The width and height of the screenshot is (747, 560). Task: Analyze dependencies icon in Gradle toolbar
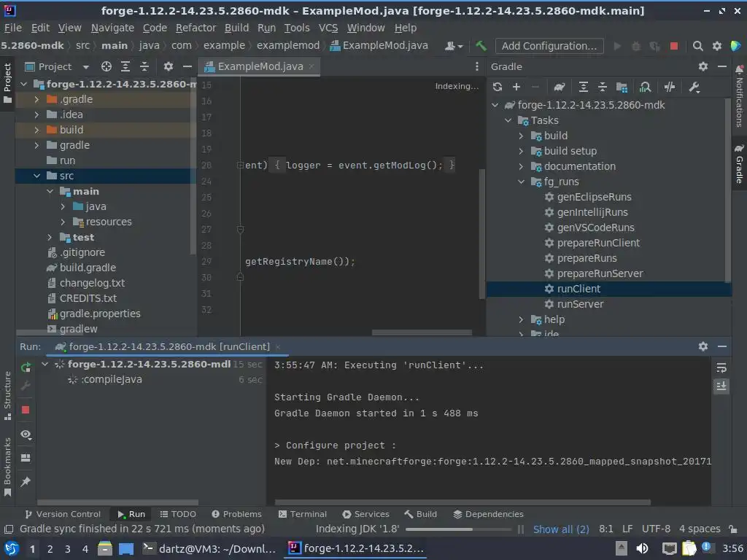(x=645, y=87)
